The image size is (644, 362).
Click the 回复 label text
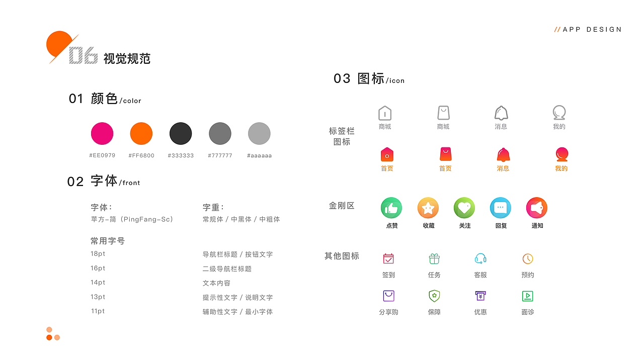pyautogui.click(x=501, y=226)
